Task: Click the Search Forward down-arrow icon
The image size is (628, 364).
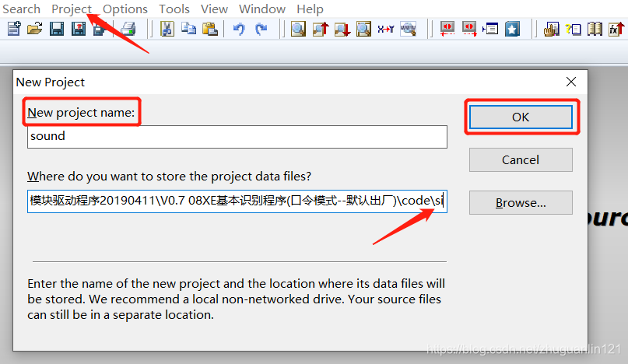Action: 342,29
